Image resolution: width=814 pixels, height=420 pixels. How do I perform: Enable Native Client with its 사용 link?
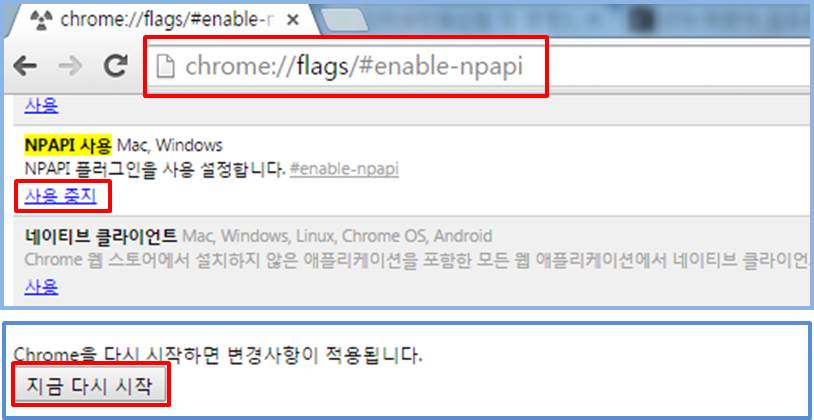tap(42, 287)
